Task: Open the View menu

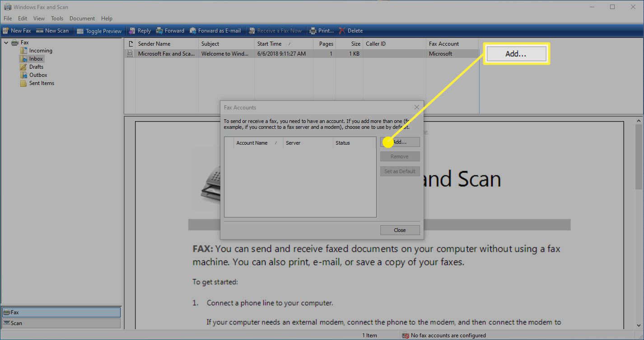Action: point(39,19)
